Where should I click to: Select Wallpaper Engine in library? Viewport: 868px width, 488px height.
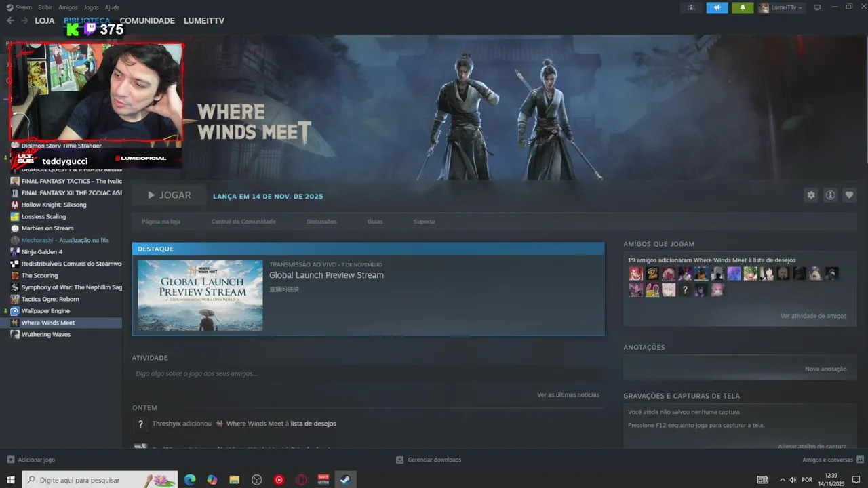pyautogui.click(x=66, y=311)
